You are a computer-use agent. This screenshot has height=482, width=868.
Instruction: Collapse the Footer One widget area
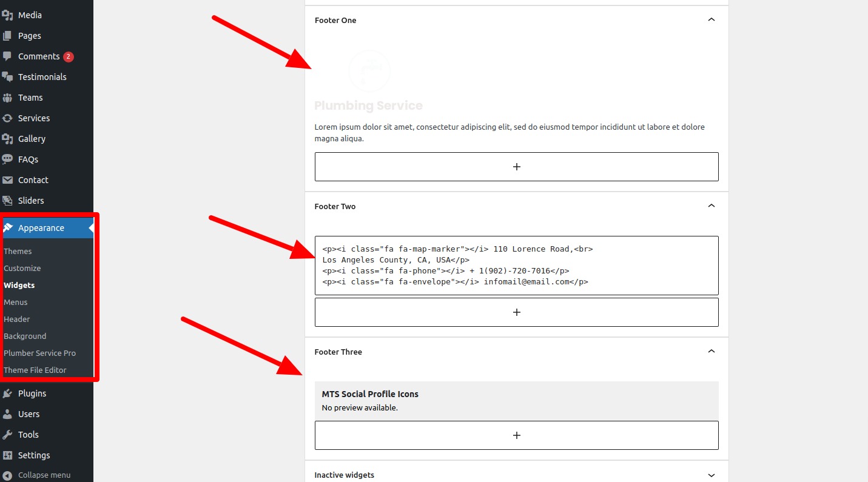(x=712, y=20)
